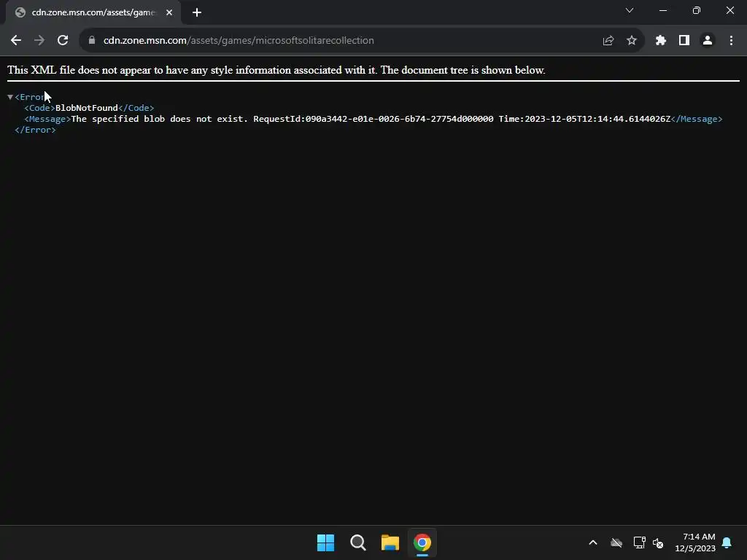Open the Extensions puzzle icon
Image resolution: width=747 pixels, height=560 pixels.
point(661,41)
